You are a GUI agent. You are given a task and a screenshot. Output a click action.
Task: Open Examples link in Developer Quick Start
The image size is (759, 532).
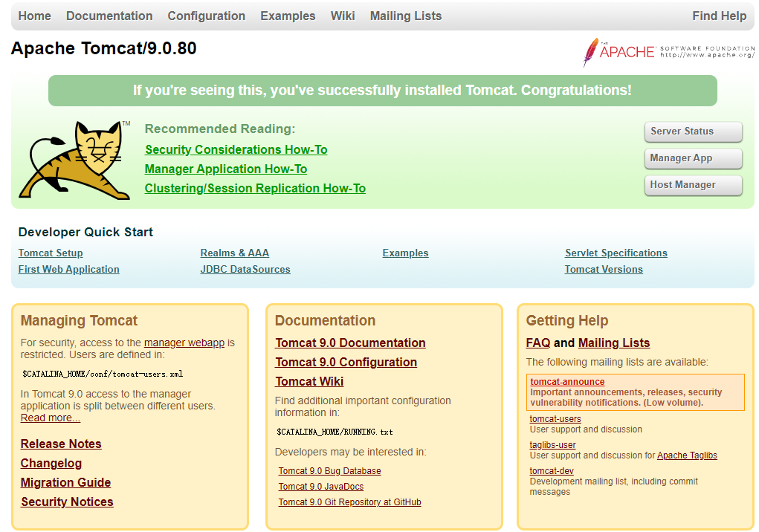[x=406, y=253]
